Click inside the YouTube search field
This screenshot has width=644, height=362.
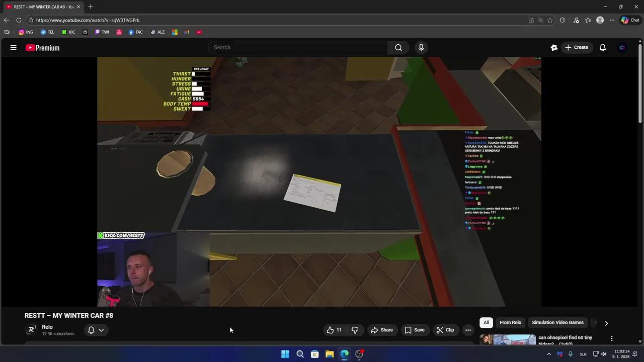click(298, 47)
